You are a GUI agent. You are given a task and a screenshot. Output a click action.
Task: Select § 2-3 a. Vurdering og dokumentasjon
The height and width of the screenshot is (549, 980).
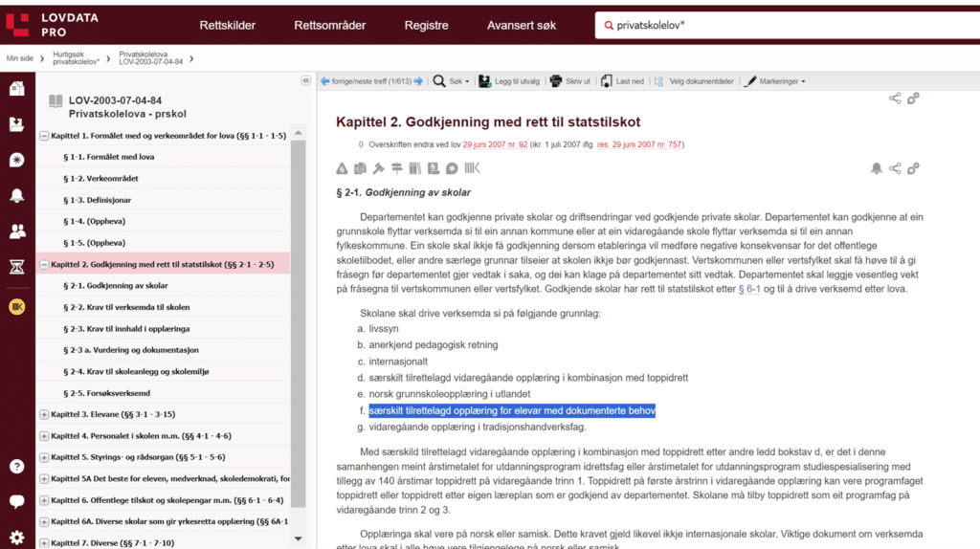click(130, 350)
